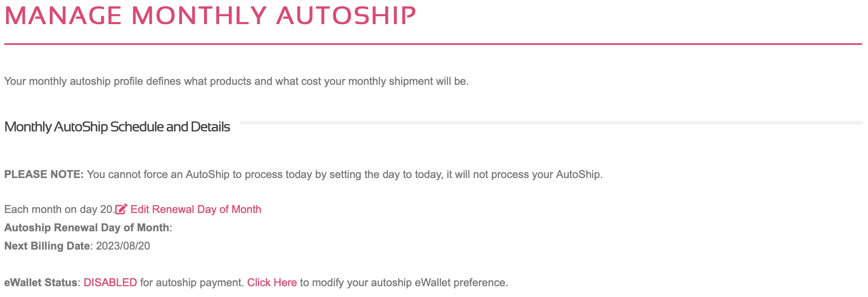Open the Edit Renewal Day of Month link

click(196, 209)
